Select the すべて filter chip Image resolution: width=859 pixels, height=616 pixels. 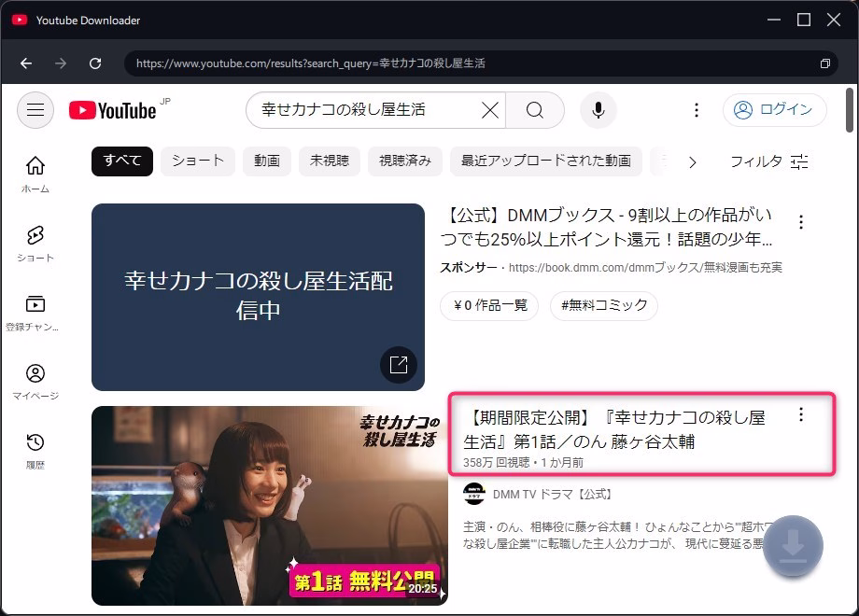click(122, 161)
